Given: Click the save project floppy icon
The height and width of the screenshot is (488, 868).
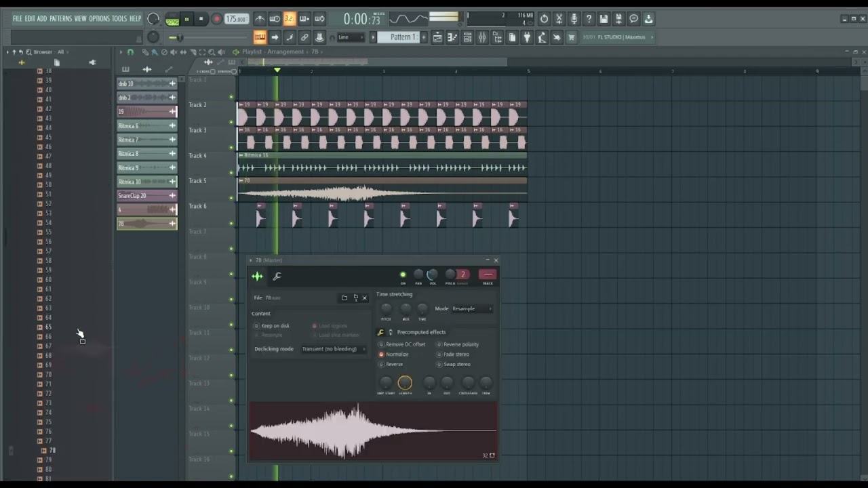Looking at the screenshot, I should (604, 19).
